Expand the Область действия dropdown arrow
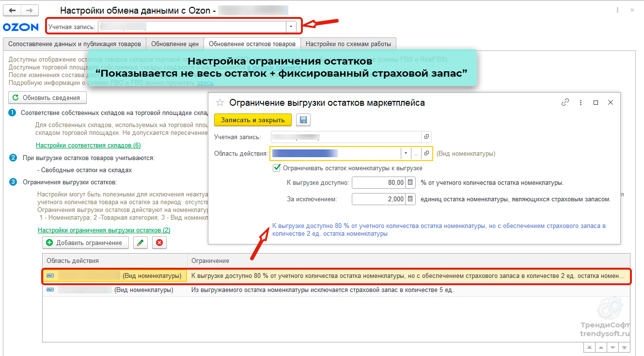 (x=406, y=153)
